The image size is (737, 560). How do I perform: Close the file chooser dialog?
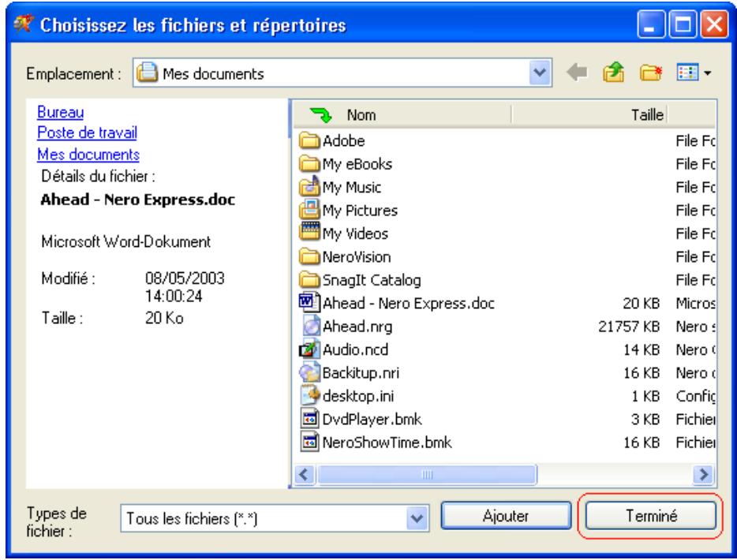714,24
